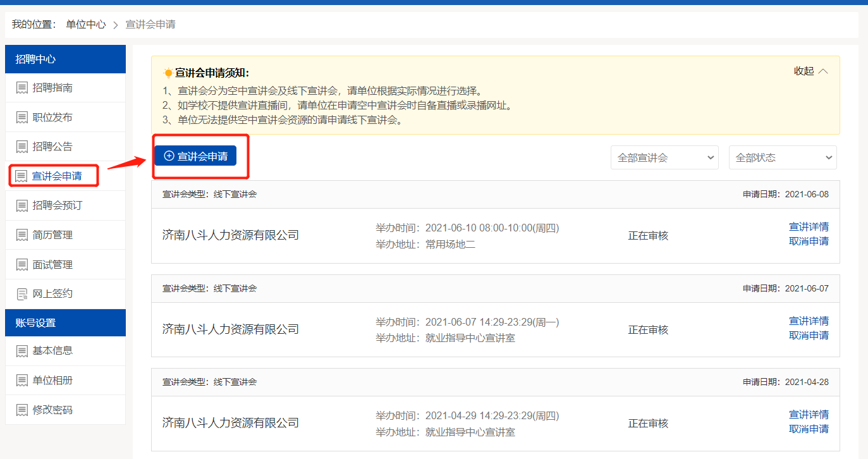Click company name in 2021-06-07 application
Viewport: 868px width, 459px height.
(x=231, y=329)
